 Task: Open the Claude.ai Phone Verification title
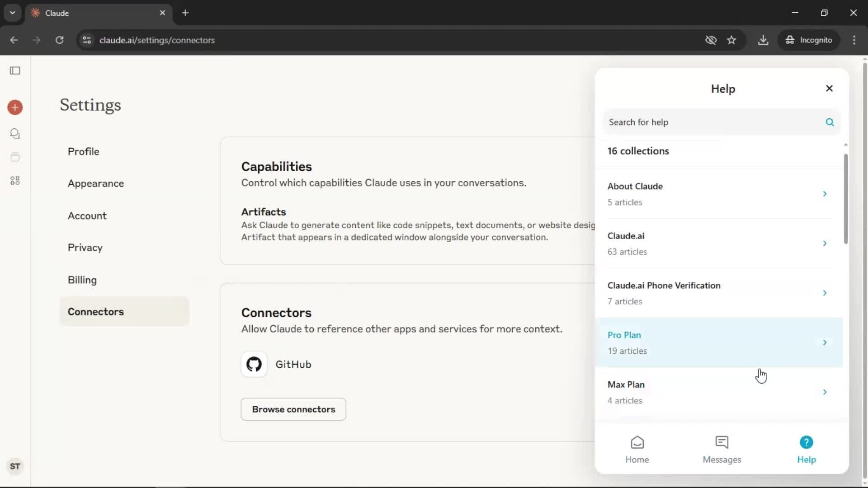click(664, 286)
